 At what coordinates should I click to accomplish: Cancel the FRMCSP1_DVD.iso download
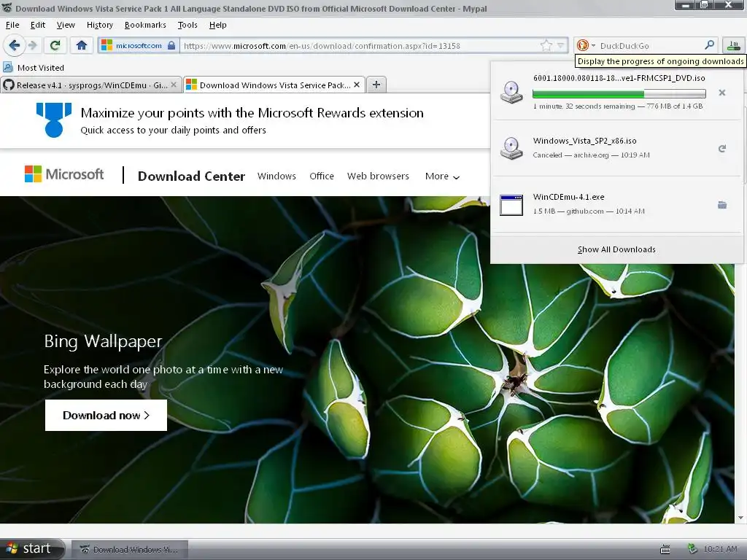tap(721, 93)
